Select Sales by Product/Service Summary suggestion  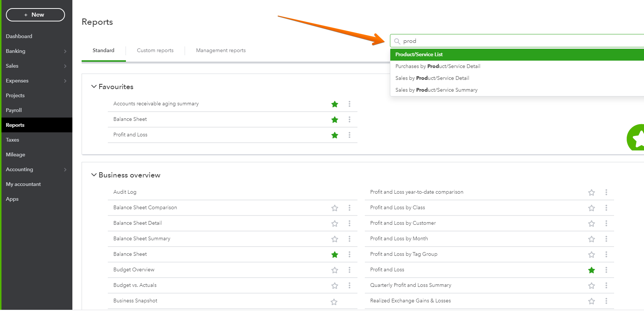pos(436,90)
